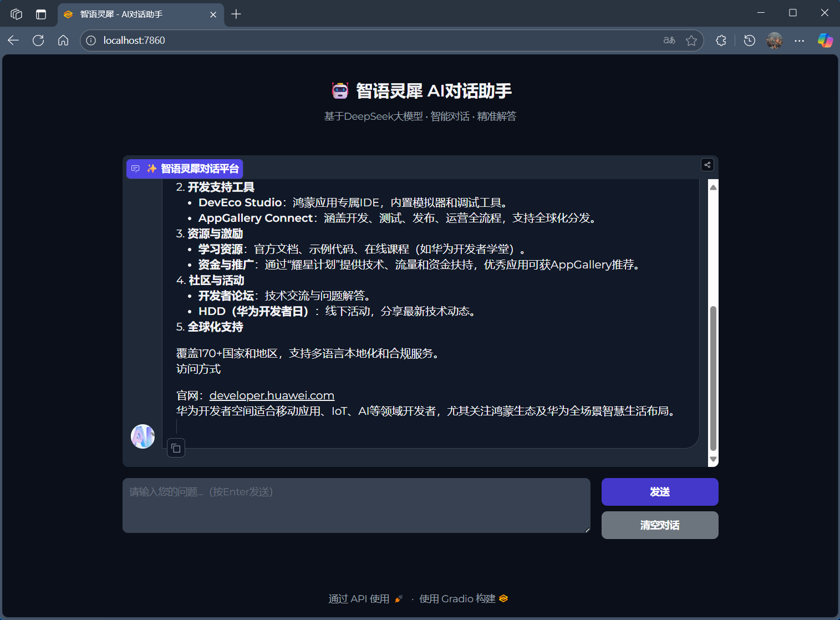Screen dimensions: 840x620
Task: Maximize the browser window
Action: [793, 13]
